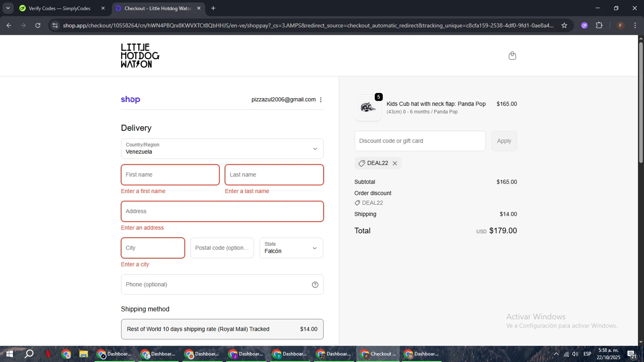Screen dimensions: 644x362
Task: Switch to Checkout Little Hotdog Watson tab
Action: click(x=158, y=8)
